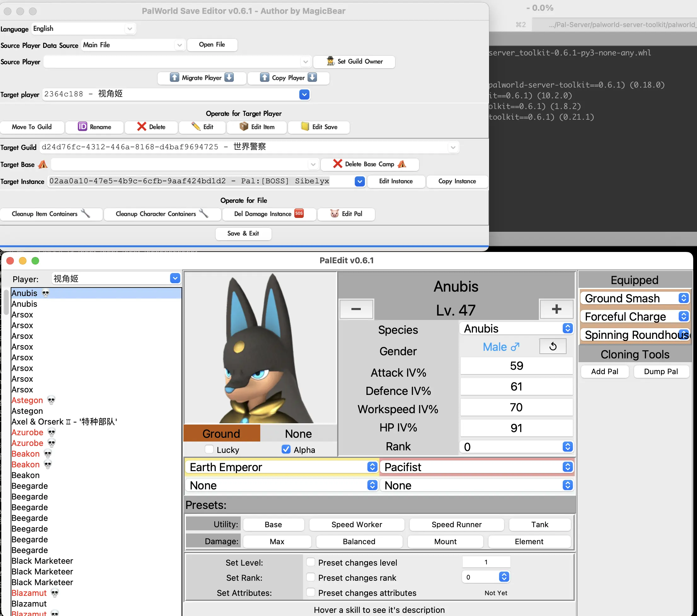Viewport: 697px width, 616px height.
Task: Click the Attack IV% value field
Action: tap(516, 366)
